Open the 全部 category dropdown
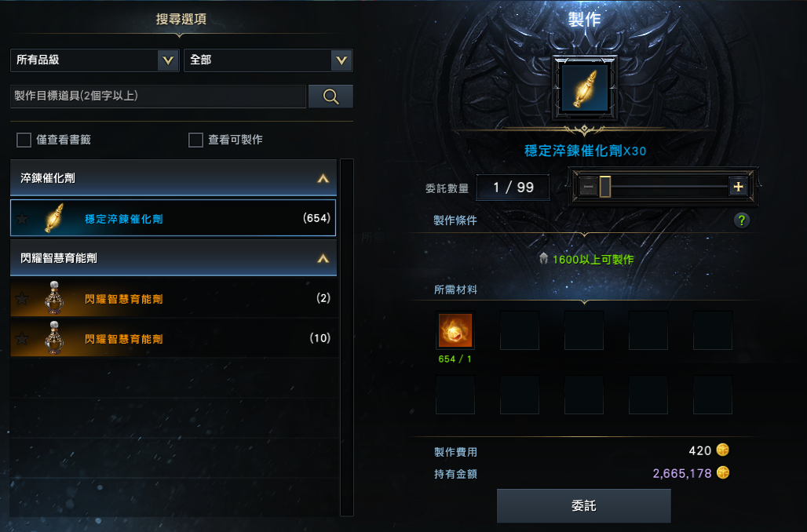This screenshot has width=807, height=532. 268,60
